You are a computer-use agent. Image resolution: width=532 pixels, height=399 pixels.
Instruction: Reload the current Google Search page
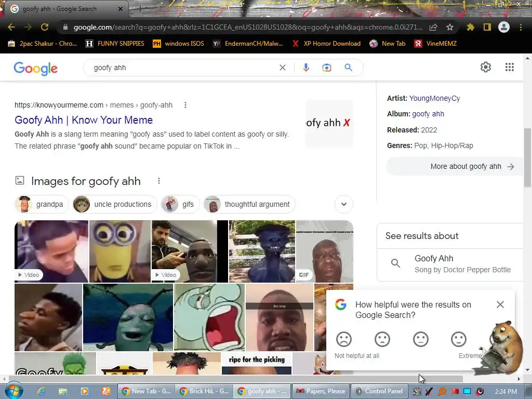45,27
